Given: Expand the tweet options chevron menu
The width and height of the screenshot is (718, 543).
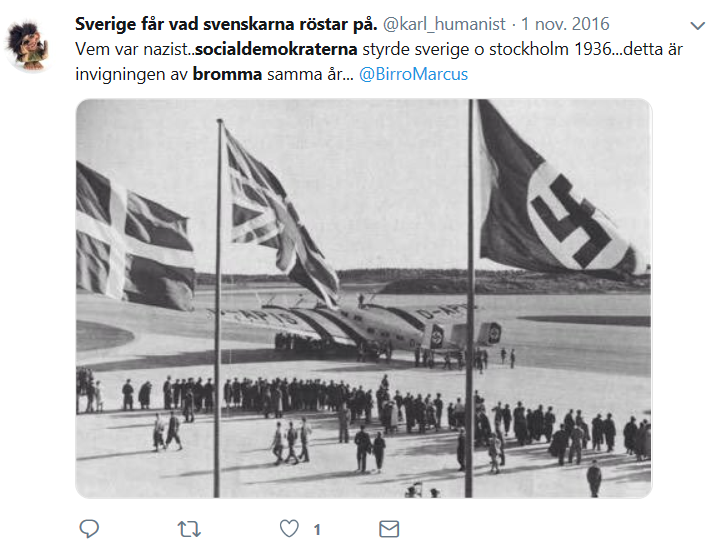Looking at the screenshot, I should click(x=697, y=26).
